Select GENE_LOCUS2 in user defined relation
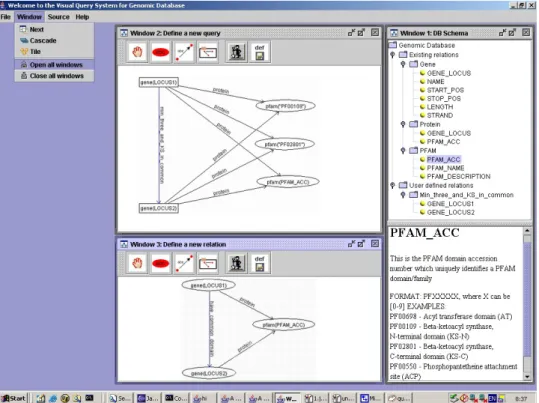 pos(450,212)
